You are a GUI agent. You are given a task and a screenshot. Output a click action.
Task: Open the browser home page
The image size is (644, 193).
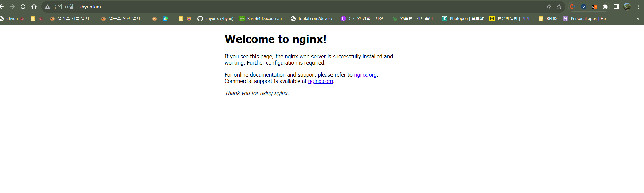click(x=34, y=7)
